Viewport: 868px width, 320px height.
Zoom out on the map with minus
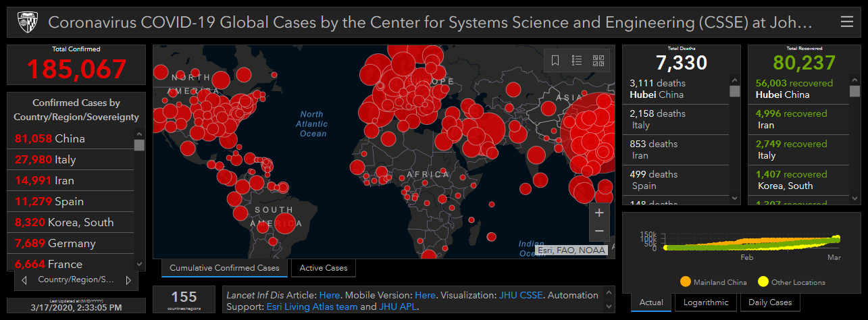pyautogui.click(x=599, y=231)
